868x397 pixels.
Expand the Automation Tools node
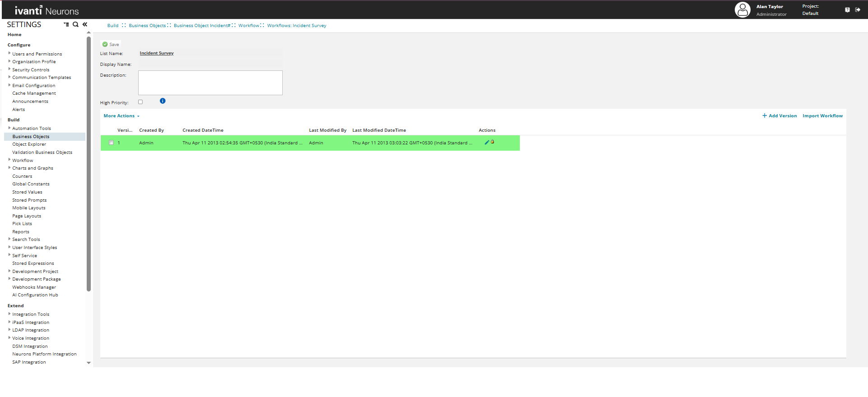[x=9, y=128]
